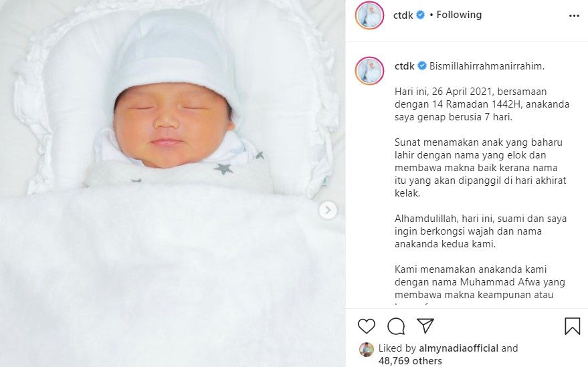Go to next photo with carousel arrow
Image resolution: width=588 pixels, height=367 pixels.
coord(328,211)
